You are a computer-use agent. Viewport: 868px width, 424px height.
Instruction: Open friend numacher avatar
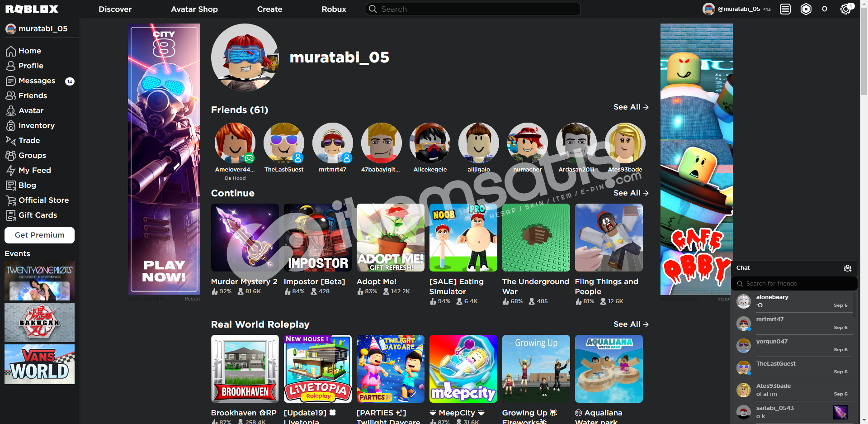coord(528,143)
